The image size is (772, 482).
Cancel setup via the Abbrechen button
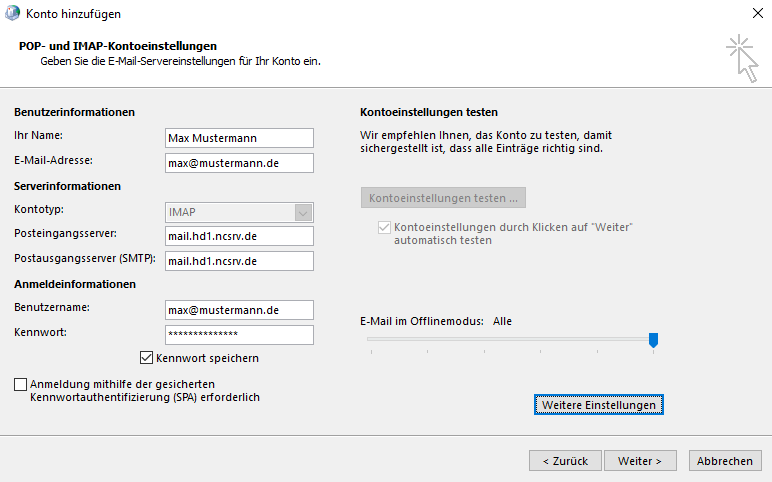point(725,461)
